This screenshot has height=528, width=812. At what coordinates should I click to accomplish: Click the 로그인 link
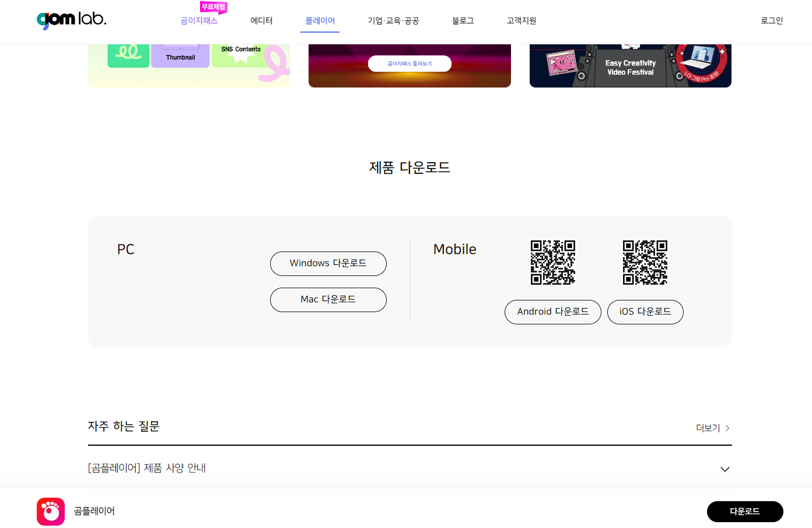[x=772, y=21]
